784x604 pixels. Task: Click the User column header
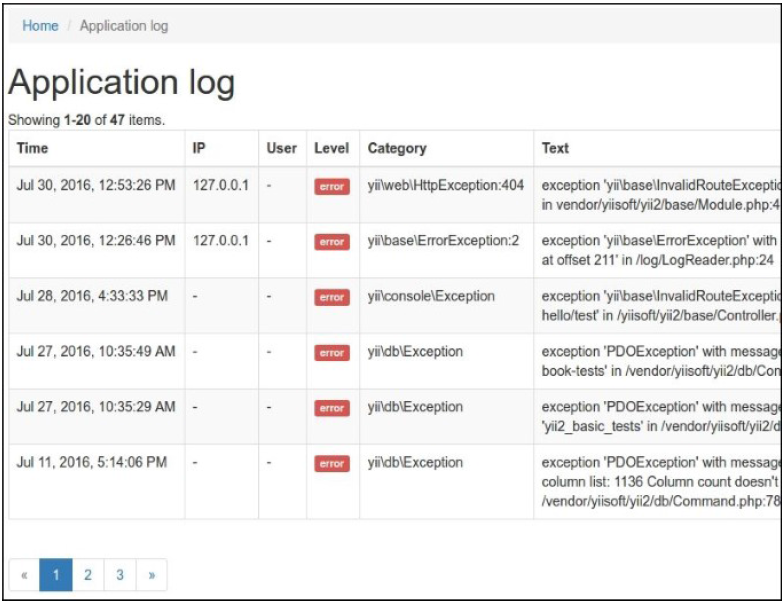(281, 148)
